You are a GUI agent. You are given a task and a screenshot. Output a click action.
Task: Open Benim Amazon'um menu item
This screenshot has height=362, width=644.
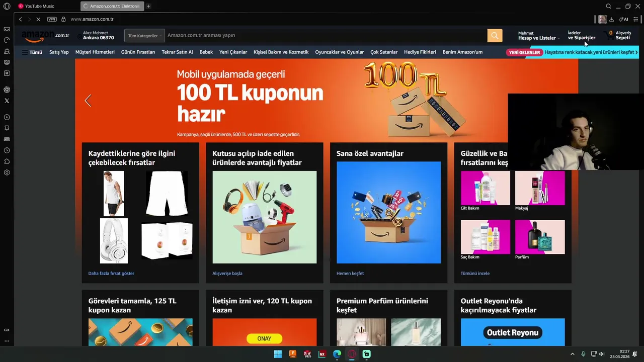[462, 52]
